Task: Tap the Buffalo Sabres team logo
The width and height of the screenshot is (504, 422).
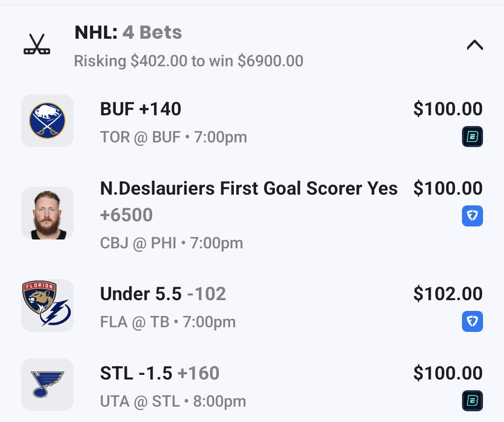Action: coord(47,120)
